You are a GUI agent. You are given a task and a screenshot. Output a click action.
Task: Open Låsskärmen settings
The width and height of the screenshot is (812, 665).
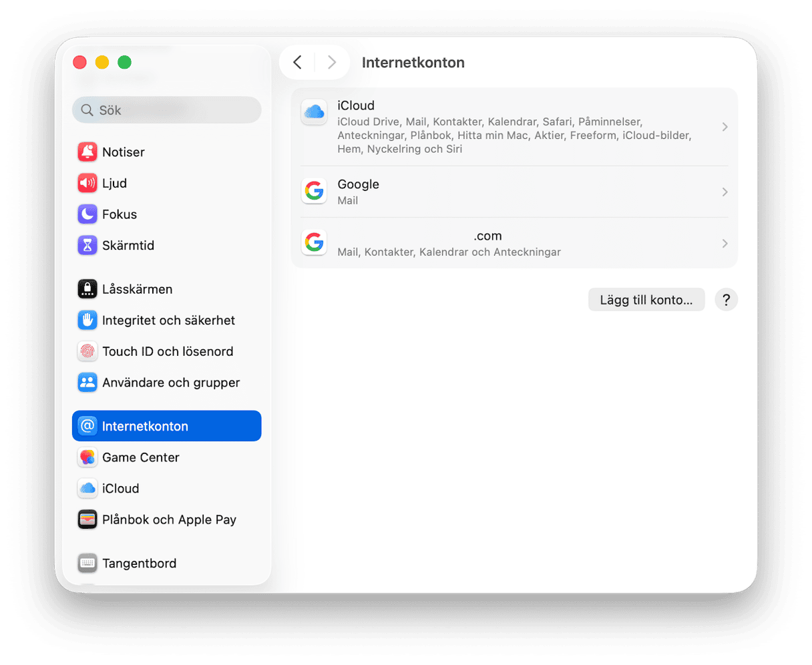[x=166, y=289]
